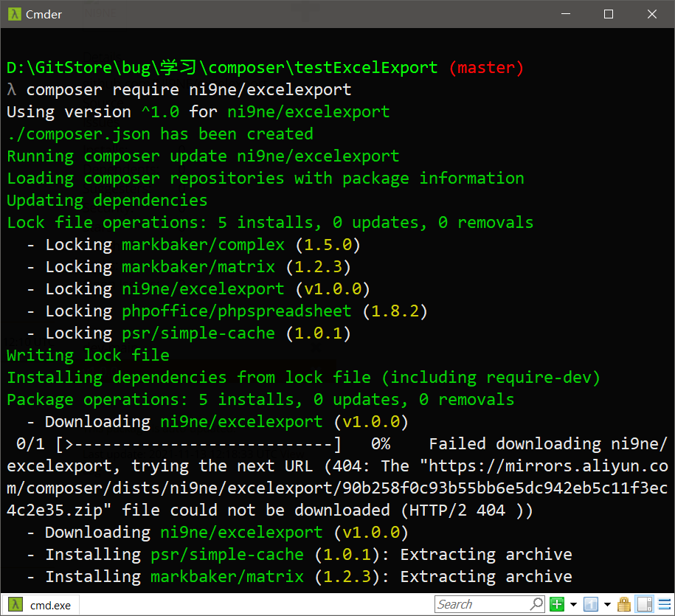Click the magnifier icon in search box
The image size is (675, 616).
tap(536, 605)
